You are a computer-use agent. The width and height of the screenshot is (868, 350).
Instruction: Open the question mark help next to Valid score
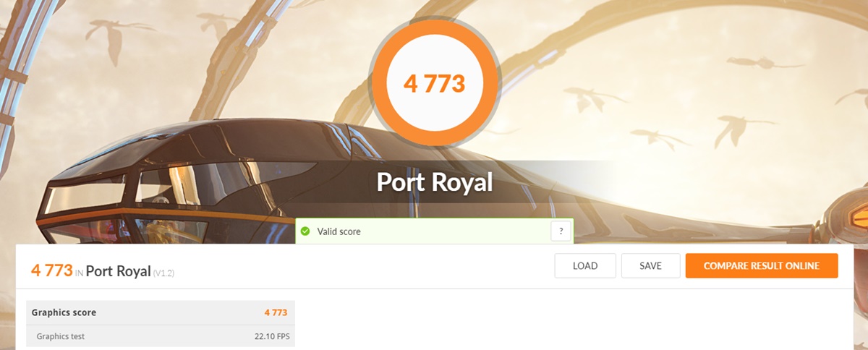pos(561,231)
